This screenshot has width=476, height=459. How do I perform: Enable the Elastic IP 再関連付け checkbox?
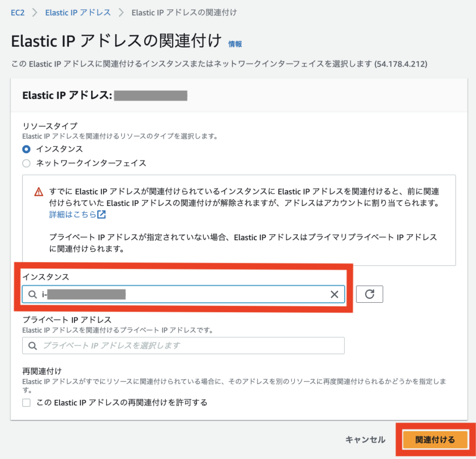(x=26, y=402)
